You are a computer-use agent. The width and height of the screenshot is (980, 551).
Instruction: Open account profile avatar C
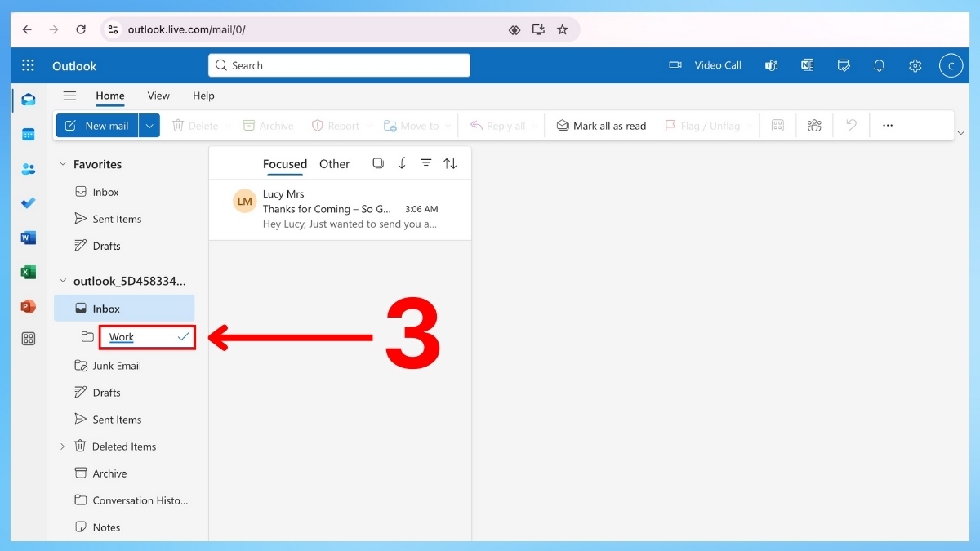coord(951,65)
